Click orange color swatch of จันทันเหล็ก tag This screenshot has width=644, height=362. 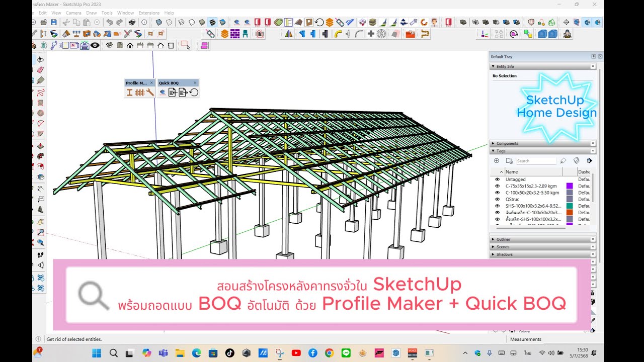click(x=570, y=212)
